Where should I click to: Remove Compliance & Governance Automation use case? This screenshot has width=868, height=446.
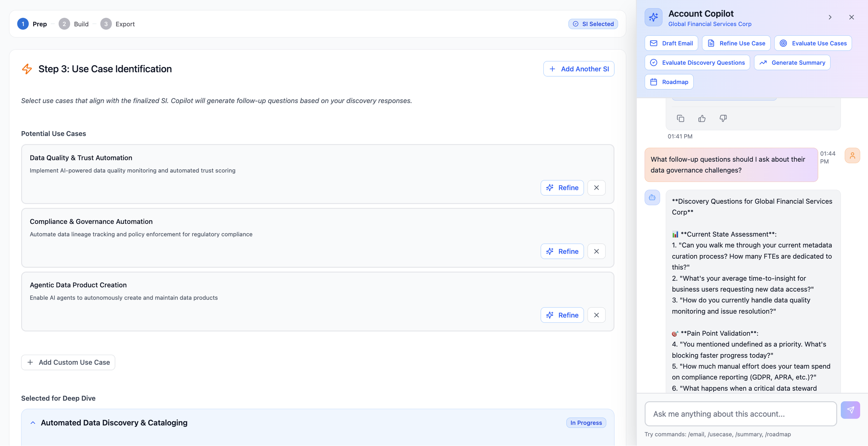[596, 251]
